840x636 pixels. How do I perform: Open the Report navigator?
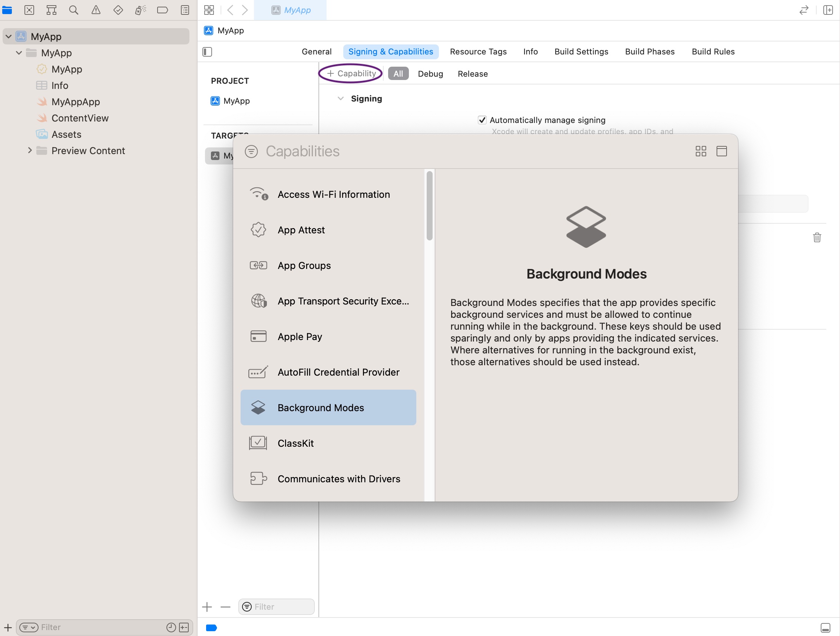pyautogui.click(x=185, y=10)
